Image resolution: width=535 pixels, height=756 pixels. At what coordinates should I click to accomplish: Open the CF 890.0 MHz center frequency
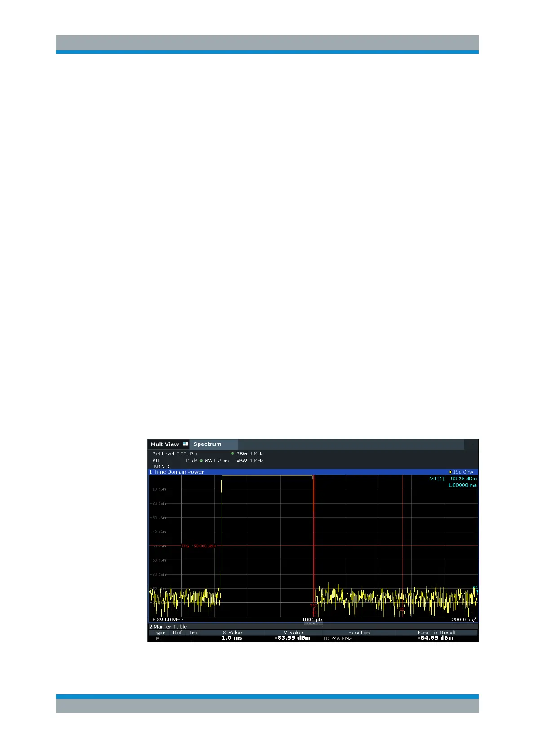(166, 620)
